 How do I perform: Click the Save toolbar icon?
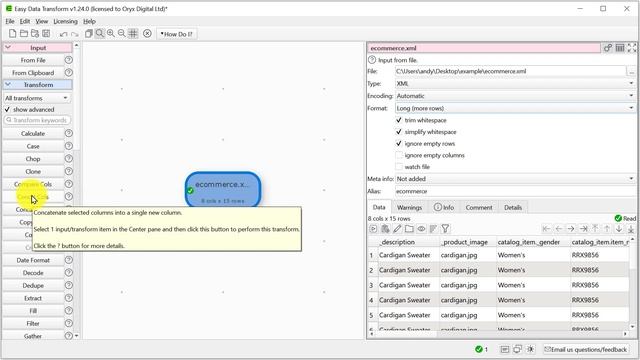[x=46, y=34]
